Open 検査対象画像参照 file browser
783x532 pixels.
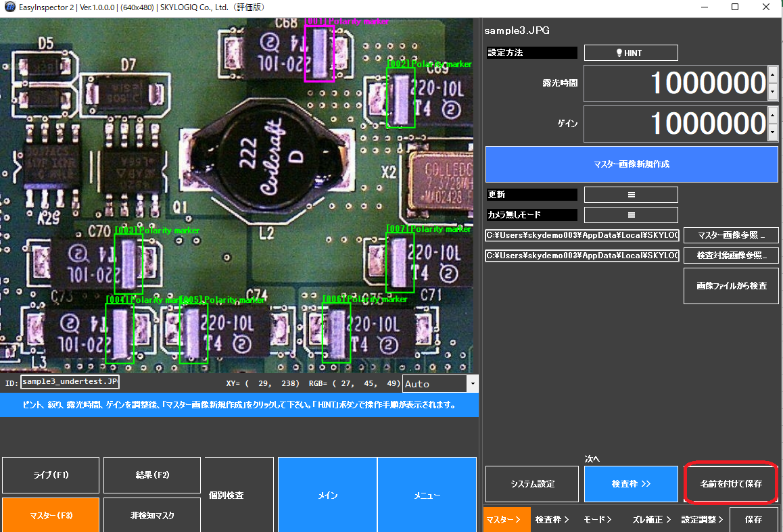pos(731,256)
